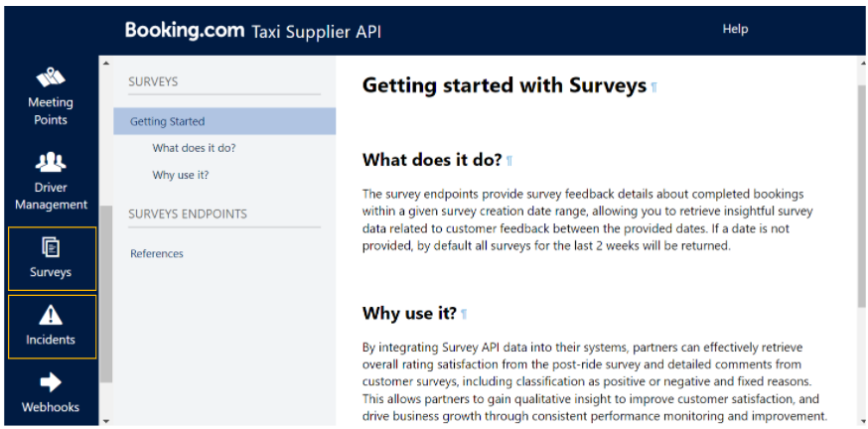The width and height of the screenshot is (868, 429).
Task: Open References under Surveys Endpoints
Action: 157,253
